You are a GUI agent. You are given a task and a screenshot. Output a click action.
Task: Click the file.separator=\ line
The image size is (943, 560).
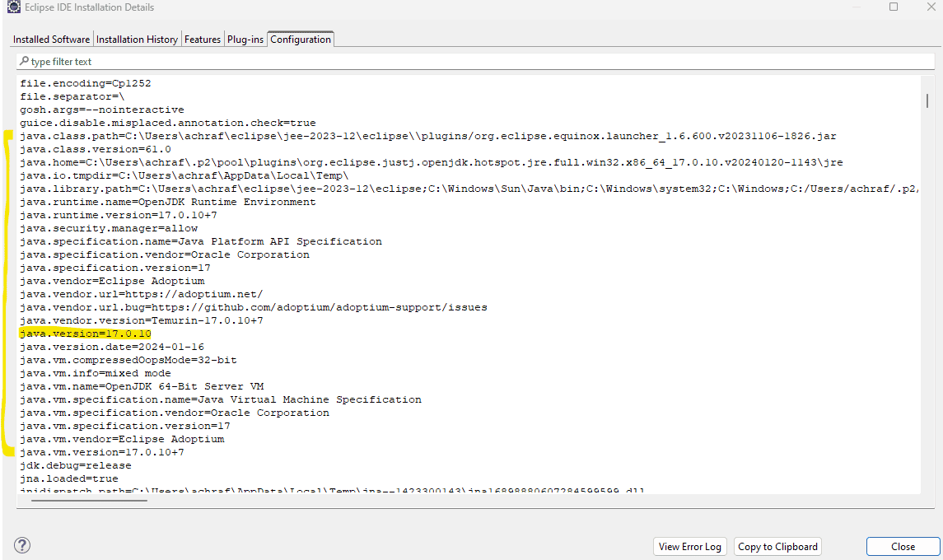click(x=72, y=97)
